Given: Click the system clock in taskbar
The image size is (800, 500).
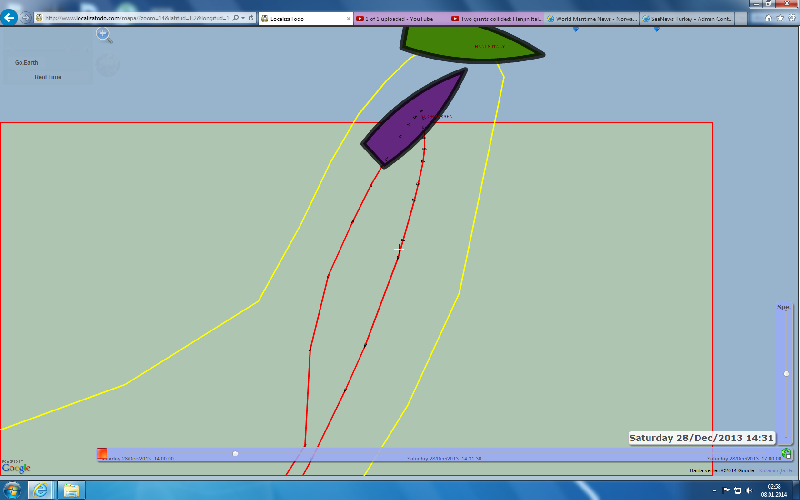Looking at the screenshot, I should [x=773, y=489].
